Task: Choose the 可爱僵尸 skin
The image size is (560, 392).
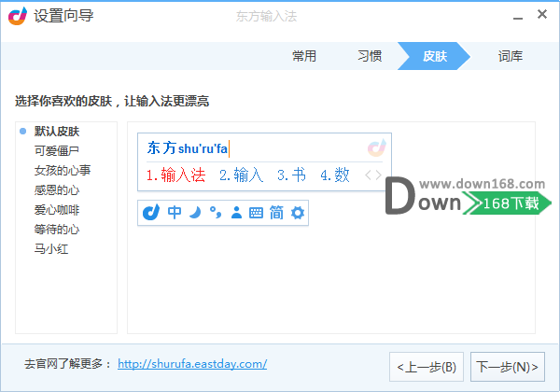Action: (x=56, y=151)
